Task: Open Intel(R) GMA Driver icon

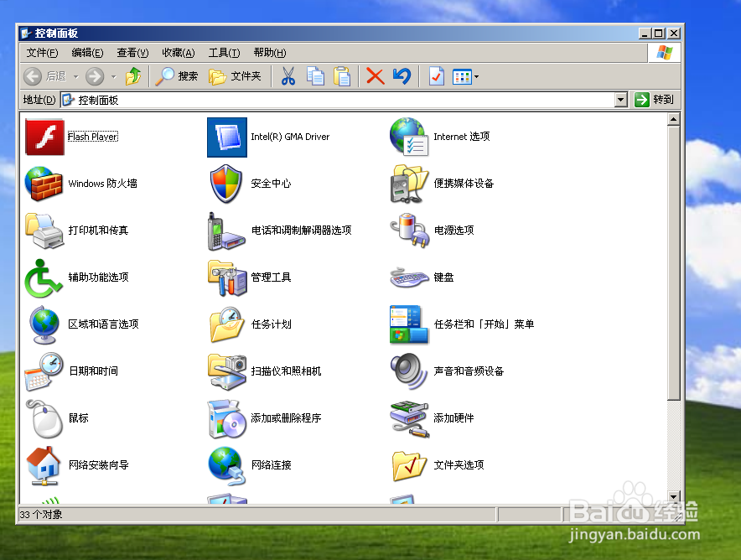Action: coord(227,137)
